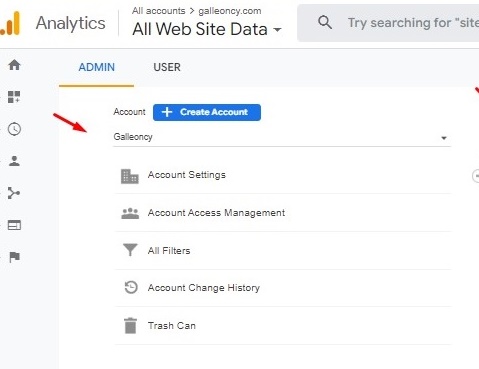Viewport: 479px width, 369px height.
Task: Click the All Filters funnel icon
Action: 130,250
